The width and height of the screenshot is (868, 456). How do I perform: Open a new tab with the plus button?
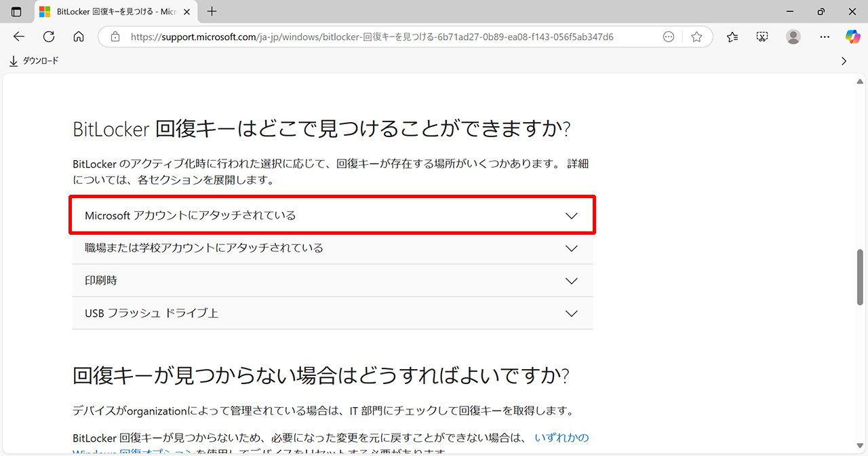(212, 12)
